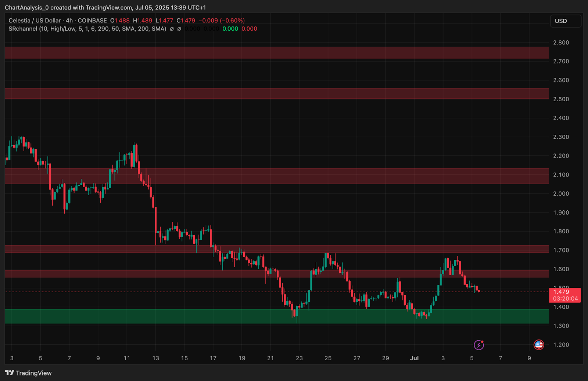Click the COINBASE exchange name in the legend
Screen dimensions: 588x381
pos(92,21)
